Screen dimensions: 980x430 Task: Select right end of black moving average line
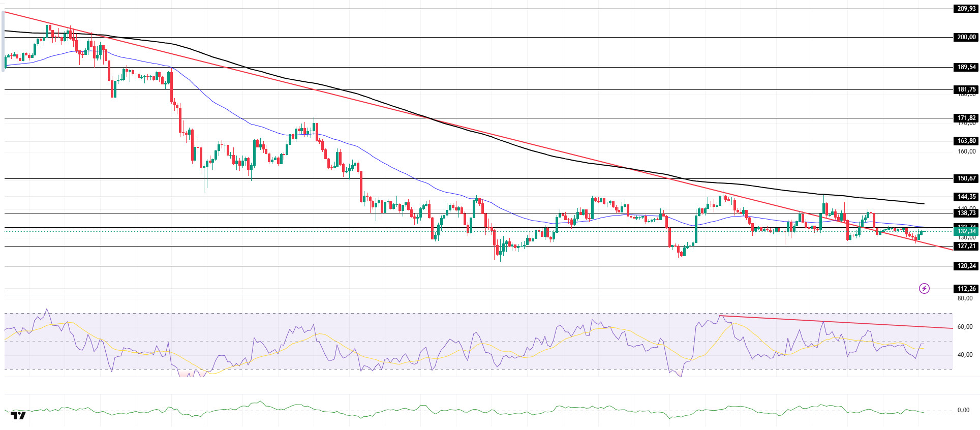click(924, 204)
